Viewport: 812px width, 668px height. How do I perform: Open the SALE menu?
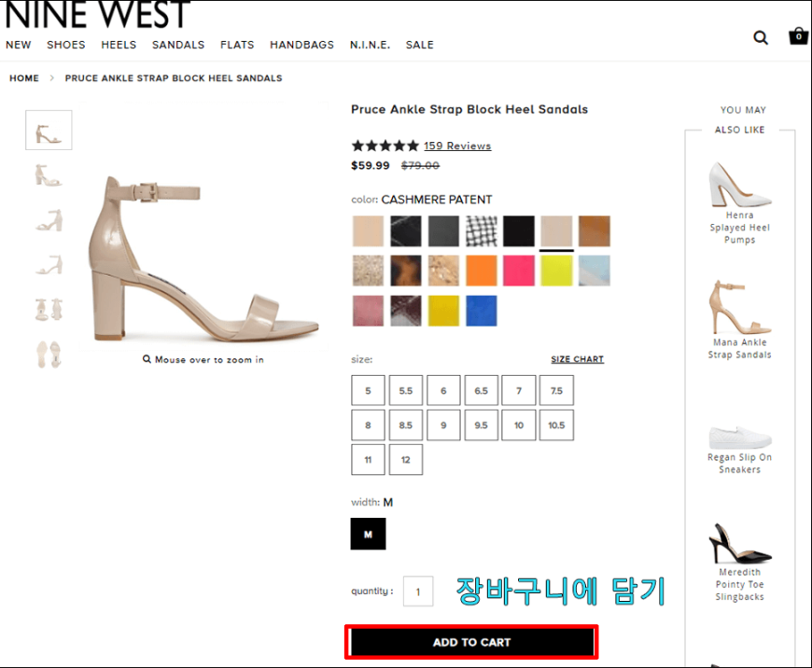pos(419,45)
